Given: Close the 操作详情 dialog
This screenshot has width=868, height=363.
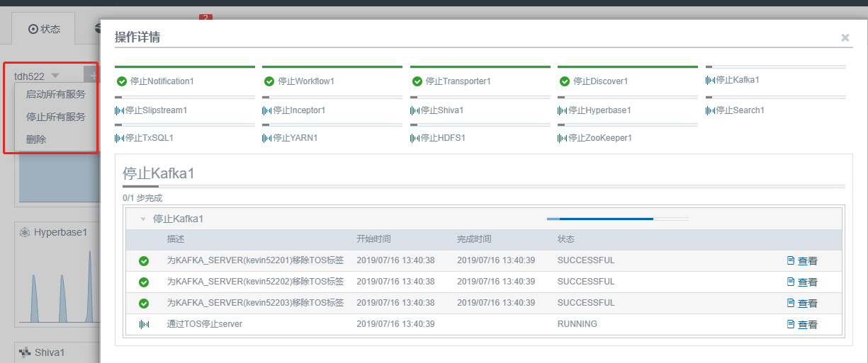Looking at the screenshot, I should point(845,38).
